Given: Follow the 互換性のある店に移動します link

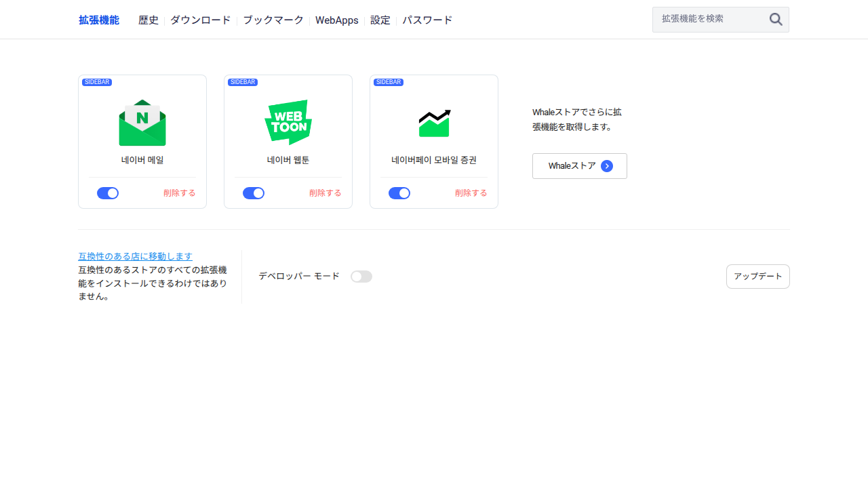Looking at the screenshot, I should [136, 256].
